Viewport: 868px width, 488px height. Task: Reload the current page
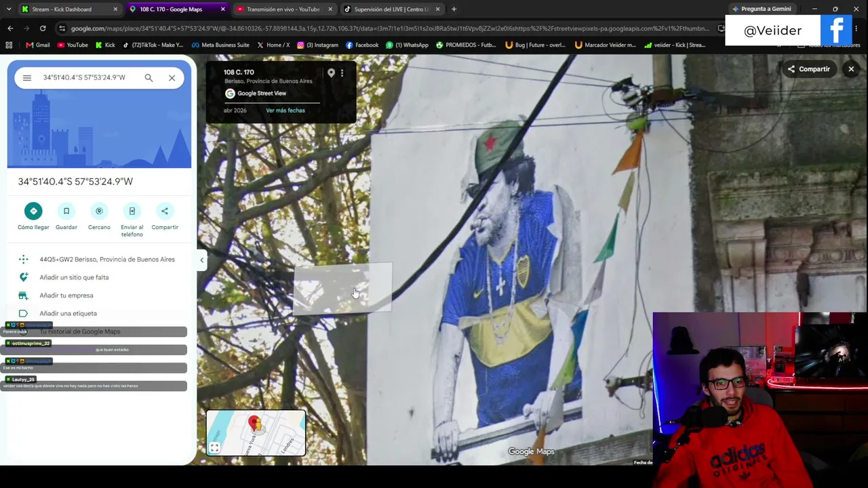click(43, 28)
